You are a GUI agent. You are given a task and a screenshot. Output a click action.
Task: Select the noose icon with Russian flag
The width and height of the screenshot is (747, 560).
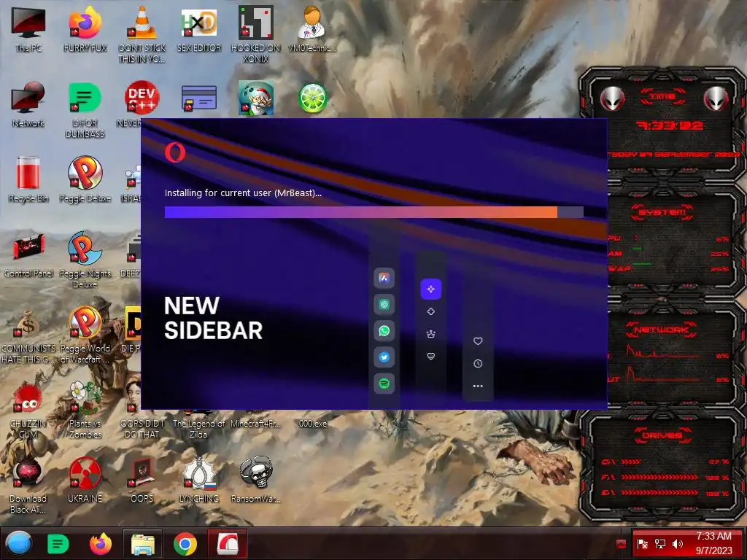(x=199, y=473)
